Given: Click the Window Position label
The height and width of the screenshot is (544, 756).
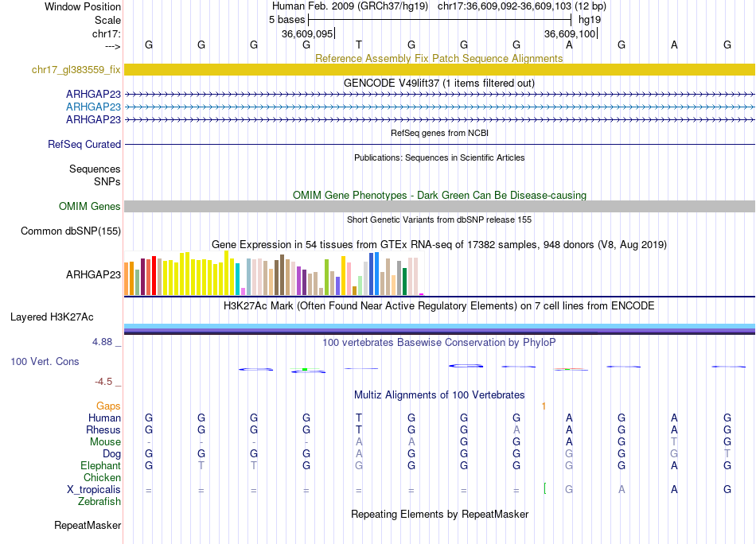Looking at the screenshot, I should click(x=83, y=6).
